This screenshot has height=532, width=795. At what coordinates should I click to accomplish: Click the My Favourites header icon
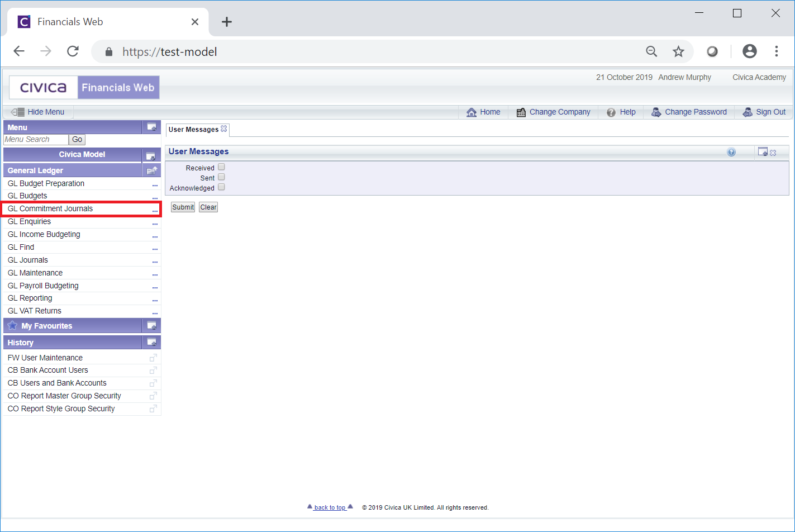click(x=151, y=325)
